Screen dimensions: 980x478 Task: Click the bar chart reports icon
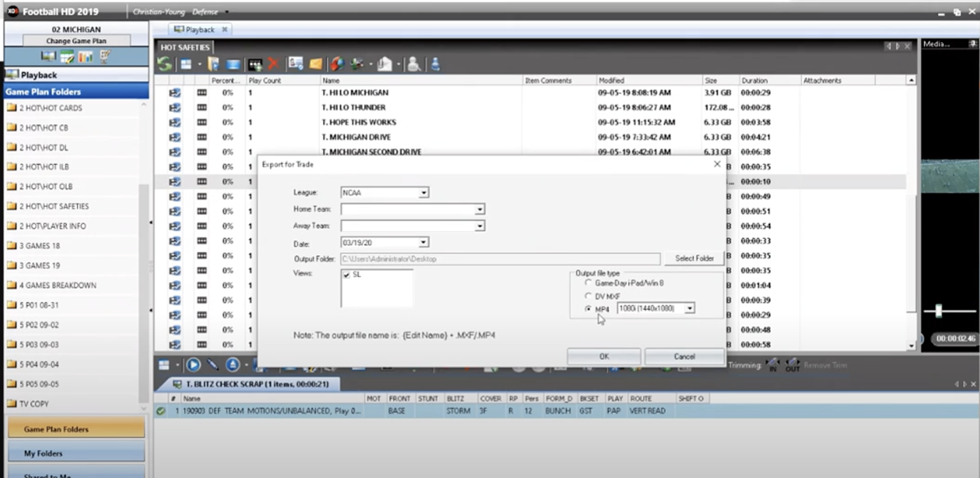click(x=86, y=56)
